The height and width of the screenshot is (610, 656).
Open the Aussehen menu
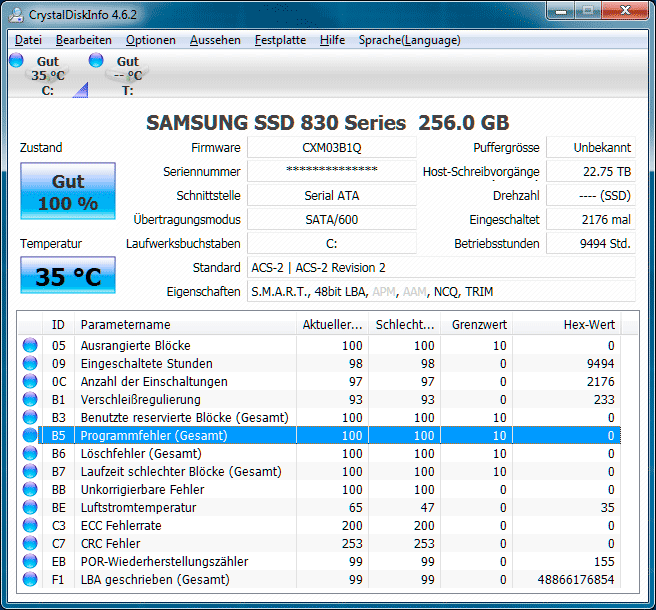(215, 40)
